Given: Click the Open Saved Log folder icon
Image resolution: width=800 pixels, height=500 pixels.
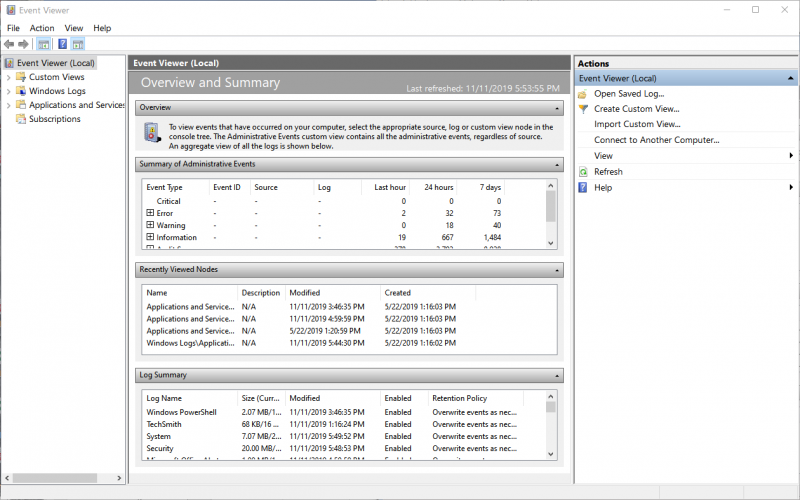Looking at the screenshot, I should (x=583, y=94).
